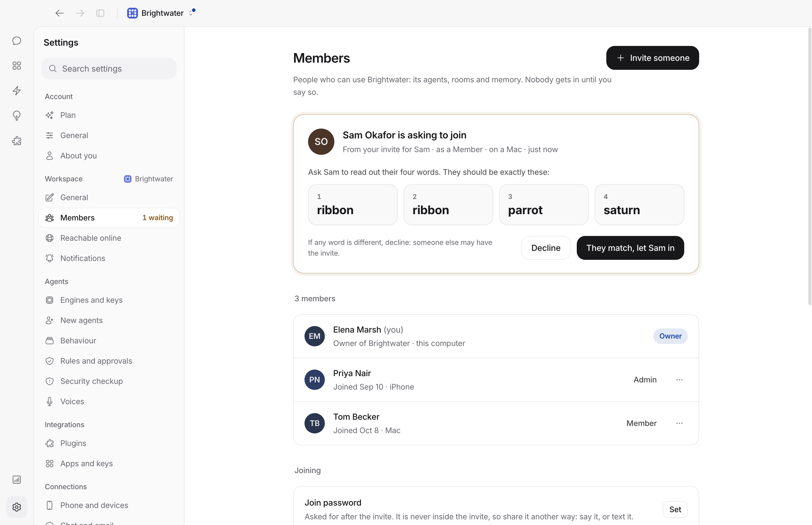This screenshot has width=812, height=525.
Task: Click the lightbulb icon in left rail
Action: point(17,116)
